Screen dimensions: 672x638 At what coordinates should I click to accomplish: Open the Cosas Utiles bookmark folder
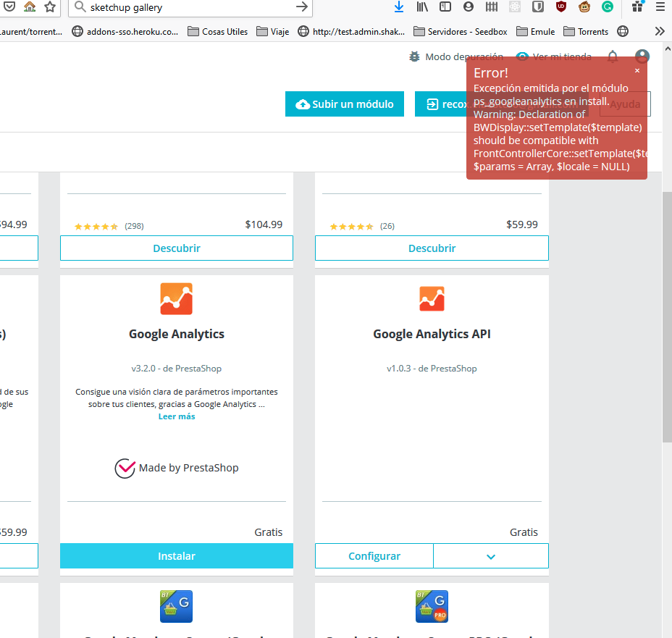pyautogui.click(x=218, y=31)
